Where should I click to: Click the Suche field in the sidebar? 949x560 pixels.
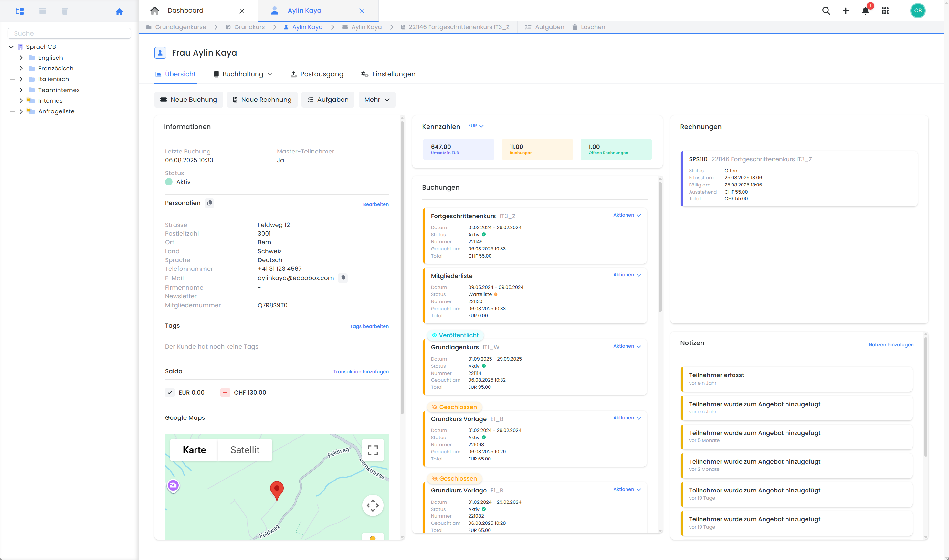click(69, 33)
